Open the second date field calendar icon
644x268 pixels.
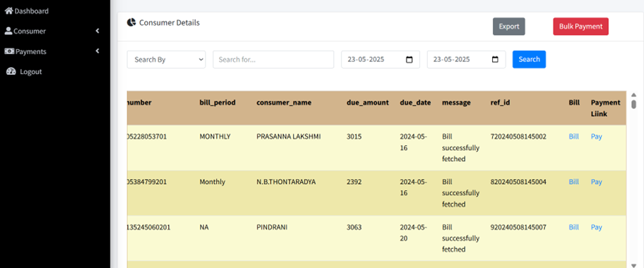495,59
